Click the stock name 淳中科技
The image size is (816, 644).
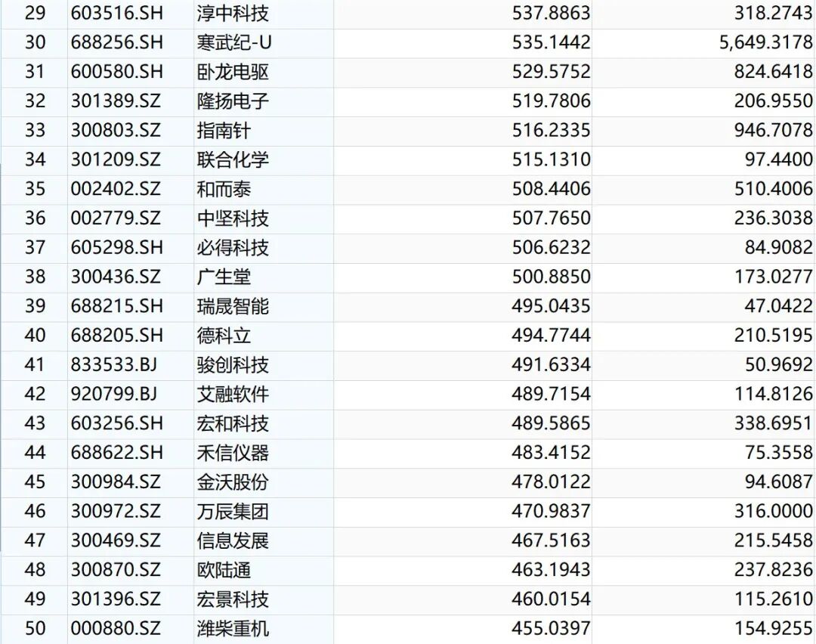point(233,13)
